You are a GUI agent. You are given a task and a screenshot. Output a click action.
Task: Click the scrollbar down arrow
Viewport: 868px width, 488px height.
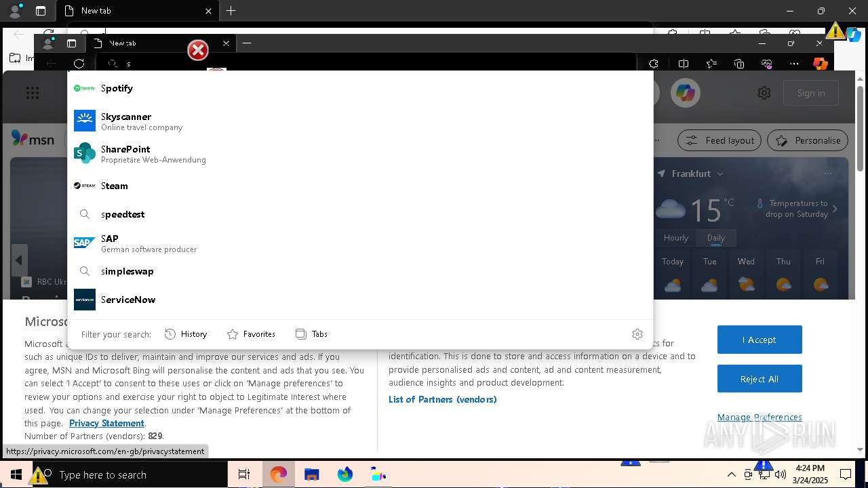click(860, 449)
